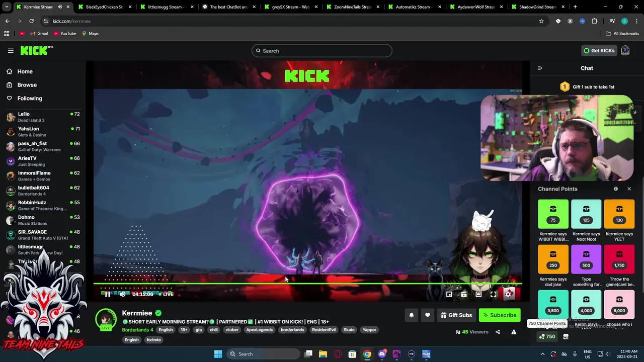This screenshot has width=644, height=362.
Task: Click the 750 channel points balance
Action: [547, 336]
